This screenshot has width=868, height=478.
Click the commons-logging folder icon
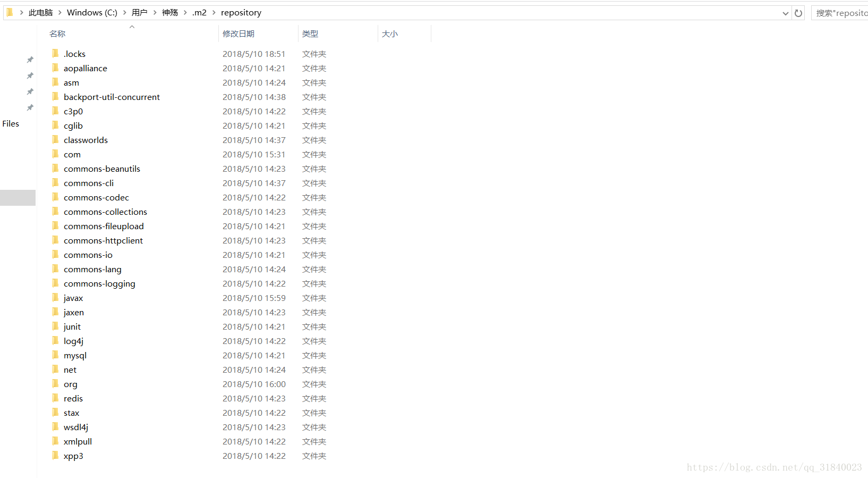[55, 283]
